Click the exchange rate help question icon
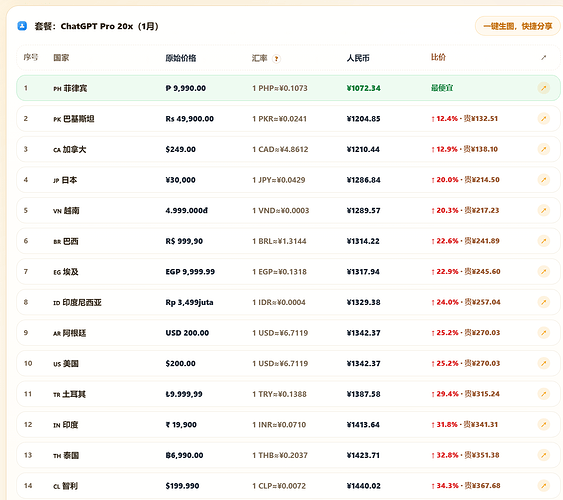Image resolution: width=563 pixels, height=500 pixels. [x=276, y=59]
